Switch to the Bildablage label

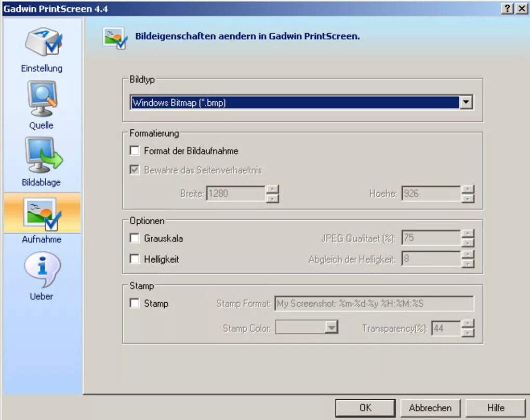[41, 182]
